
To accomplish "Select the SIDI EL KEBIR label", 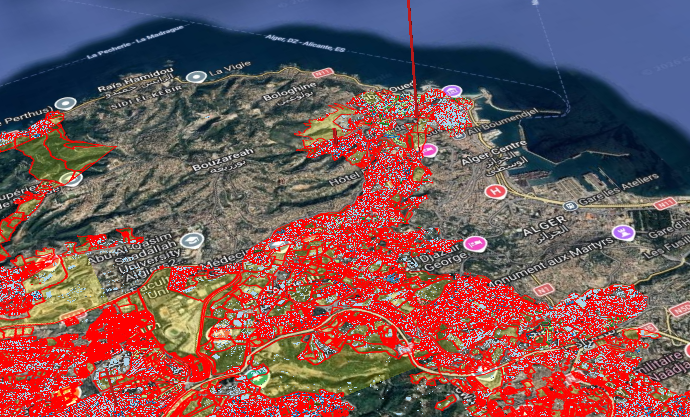I will pyautogui.click(x=146, y=97).
